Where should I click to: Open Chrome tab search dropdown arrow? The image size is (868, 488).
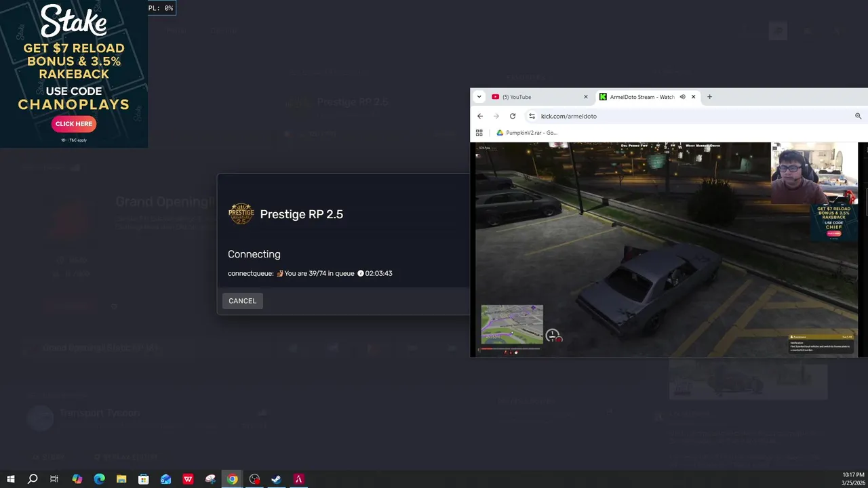479,97
